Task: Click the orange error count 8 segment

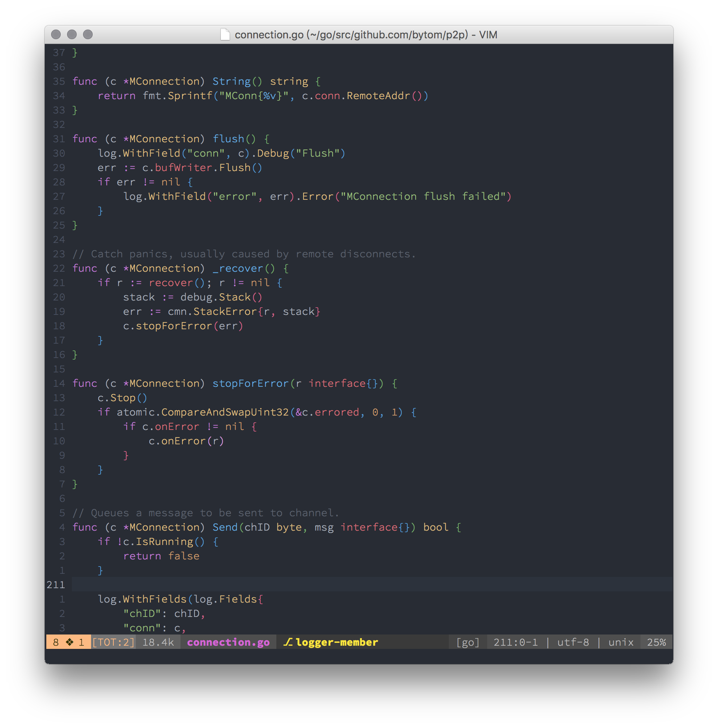Action: pyautogui.click(x=56, y=642)
